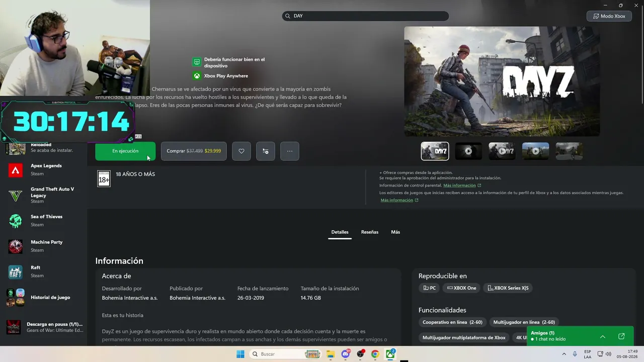Screen dimensions: 644x362
Task: Add DayZ to wishlist with heart icon
Action: coord(242,151)
